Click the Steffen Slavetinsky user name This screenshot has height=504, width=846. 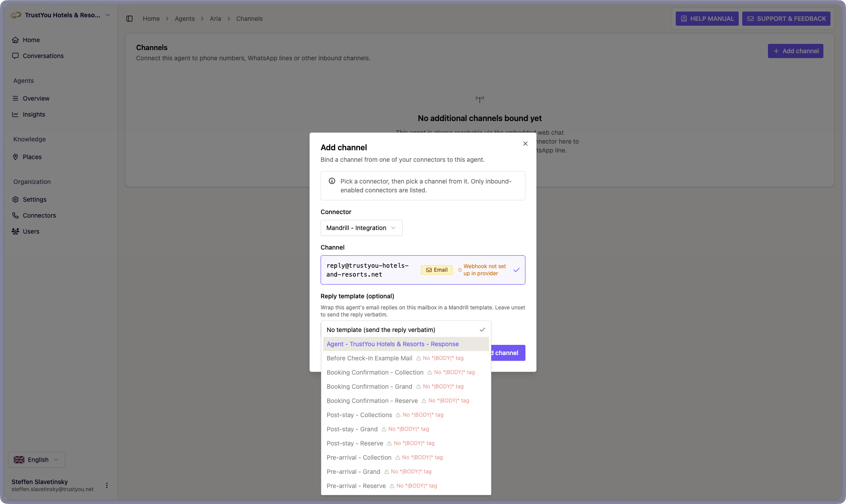click(x=39, y=482)
